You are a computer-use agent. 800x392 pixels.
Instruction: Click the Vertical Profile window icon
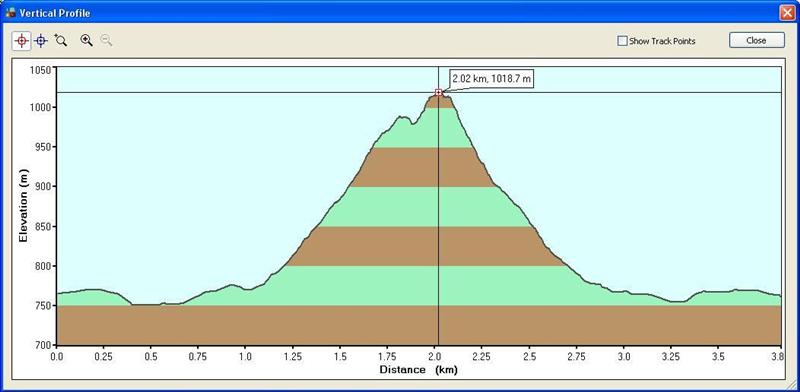pos(10,13)
